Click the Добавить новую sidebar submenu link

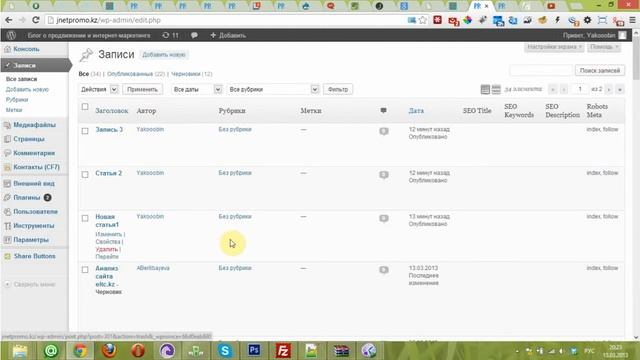click(x=27, y=89)
